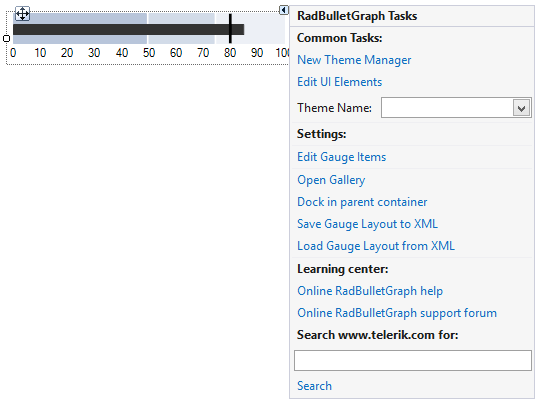Click the telerik.com search text box
Viewport: 541px width, 408px height.
tap(413, 360)
